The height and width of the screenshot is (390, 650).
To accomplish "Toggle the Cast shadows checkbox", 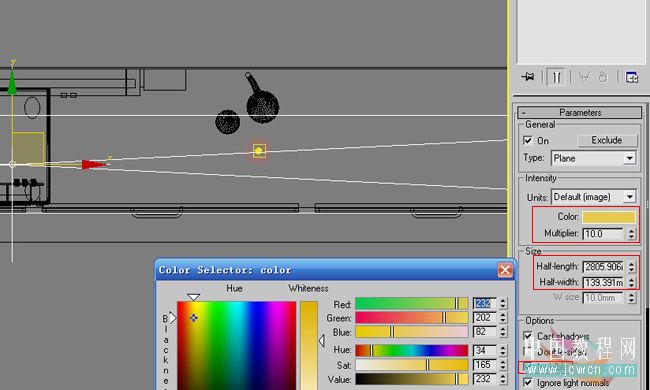I will 528,336.
